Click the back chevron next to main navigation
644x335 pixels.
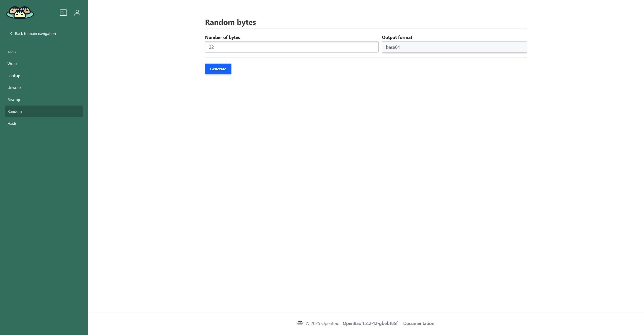tap(11, 33)
